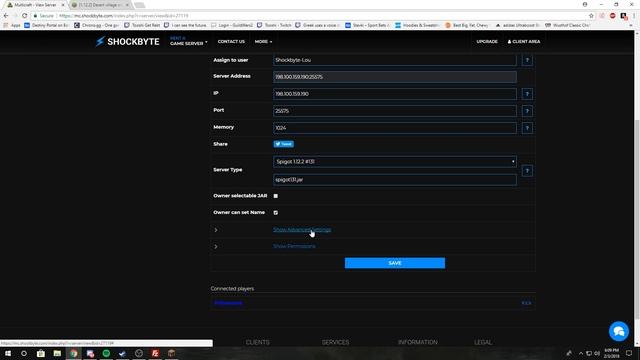640x360 pixels.
Task: Go to Upgrade page
Action: 487,42
